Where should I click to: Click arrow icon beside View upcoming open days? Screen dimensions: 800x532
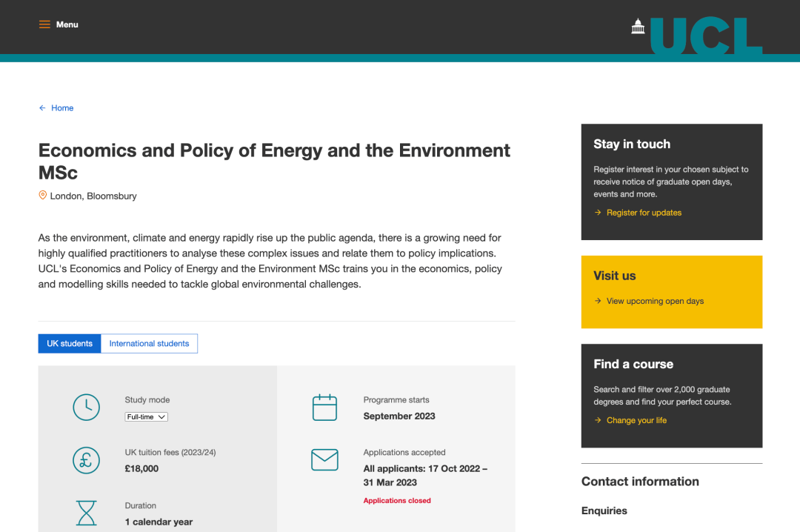598,302
